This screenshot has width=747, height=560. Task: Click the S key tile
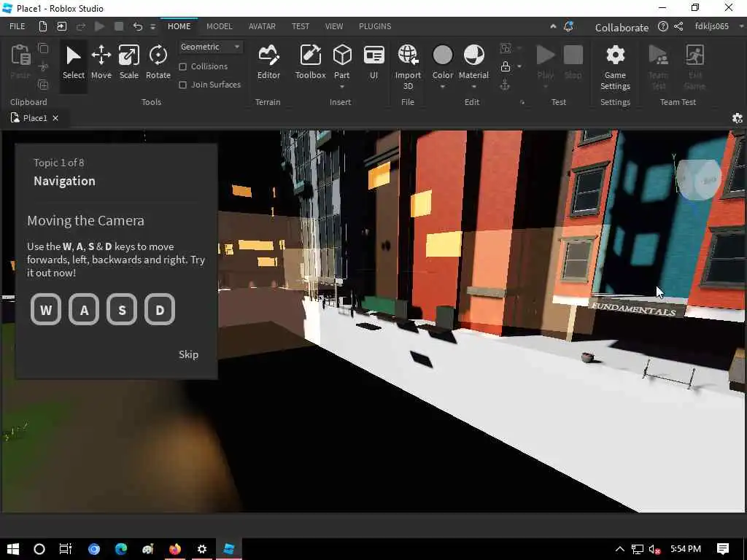click(122, 309)
